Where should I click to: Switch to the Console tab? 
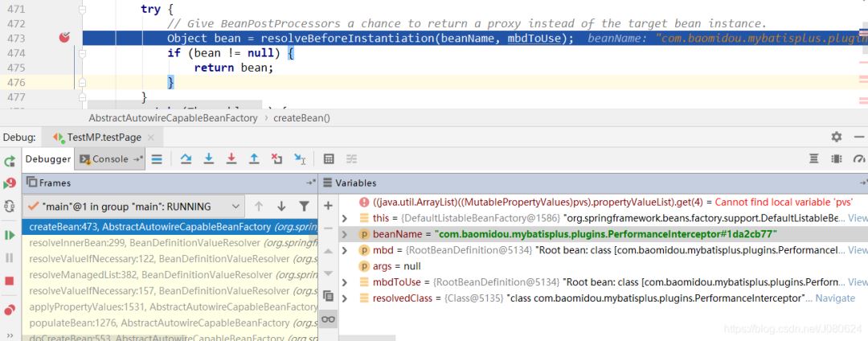110,159
